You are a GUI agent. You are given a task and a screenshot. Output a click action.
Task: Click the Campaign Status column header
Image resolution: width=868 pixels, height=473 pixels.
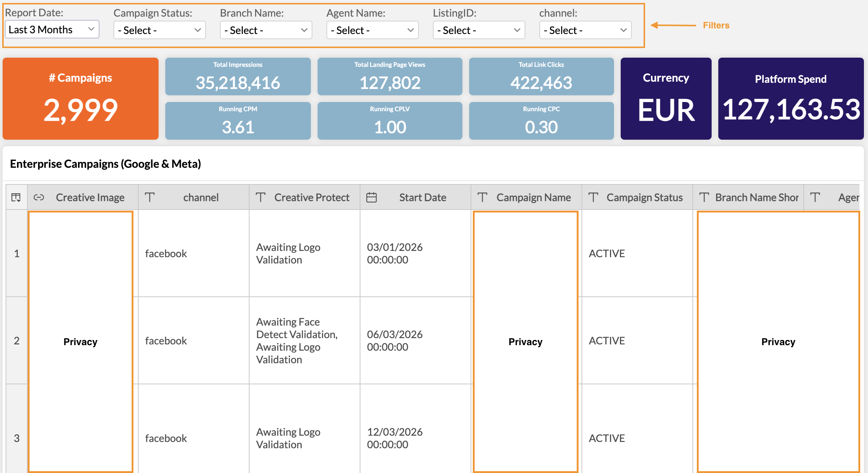click(644, 197)
